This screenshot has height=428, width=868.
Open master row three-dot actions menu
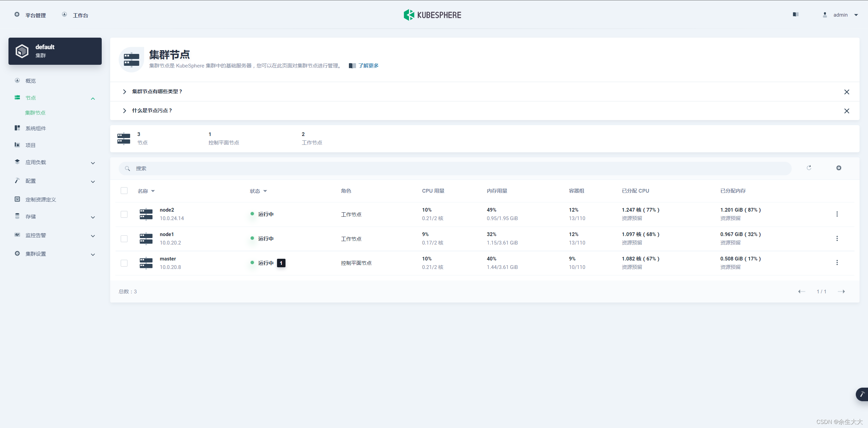pos(837,262)
